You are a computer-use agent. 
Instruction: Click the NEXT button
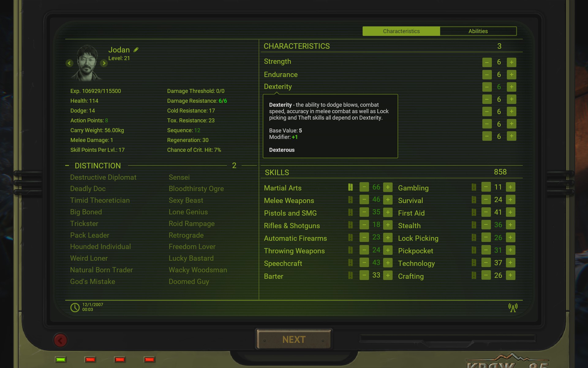pos(294,339)
